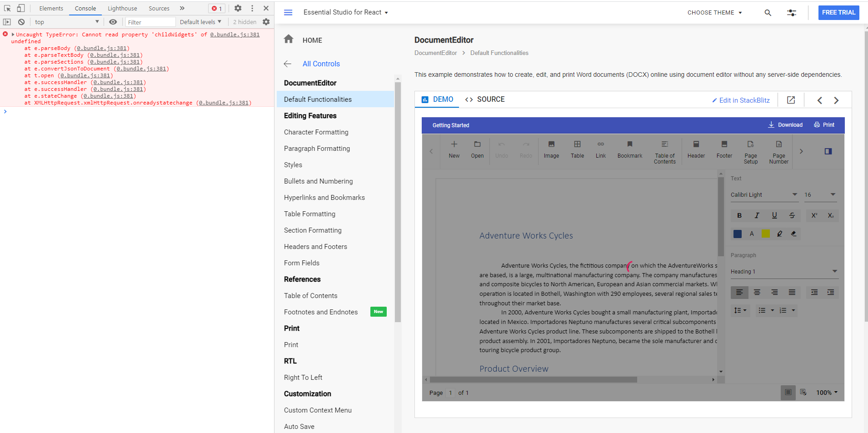Viewport: 868px width, 433px height.
Task: Open the Calibri Light font dropdown
Action: coord(764,195)
